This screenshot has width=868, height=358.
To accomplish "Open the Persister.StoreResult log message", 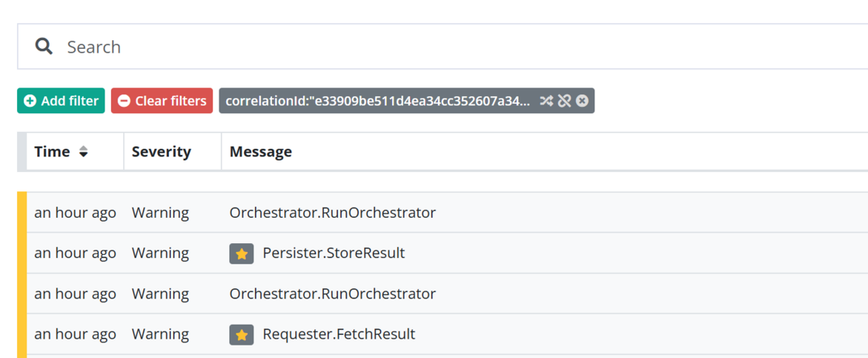I will pos(334,253).
